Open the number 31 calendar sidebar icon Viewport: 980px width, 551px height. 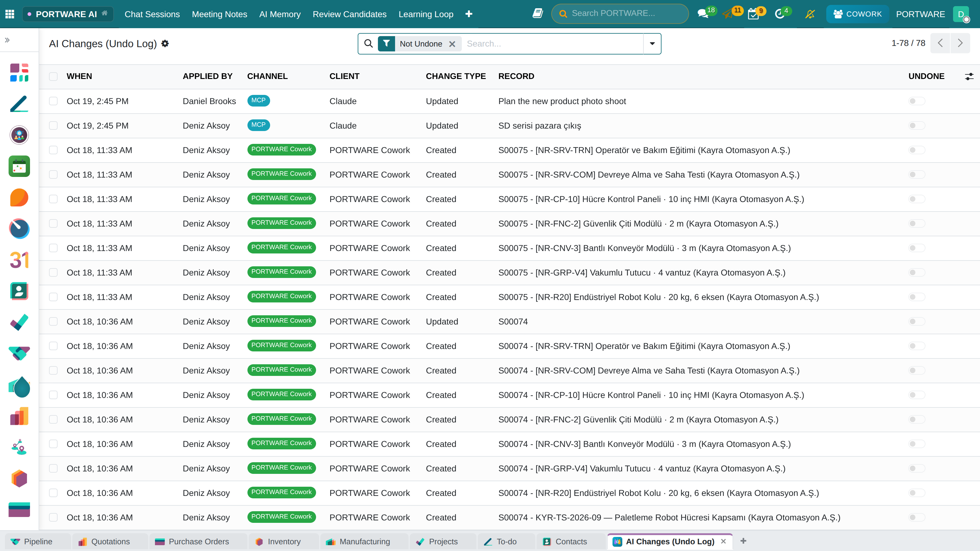[x=19, y=260]
